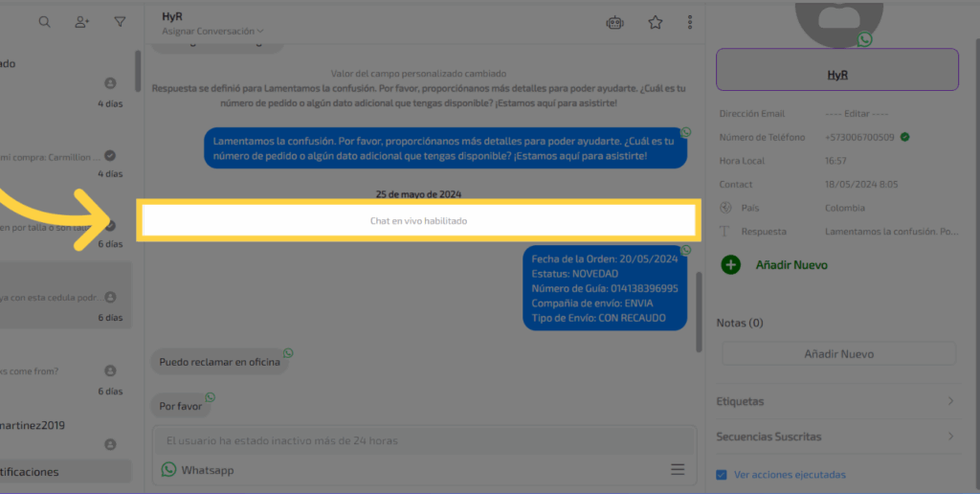Screen dimensions: 980x494
Task: Click the message input field
Action: pos(424,440)
